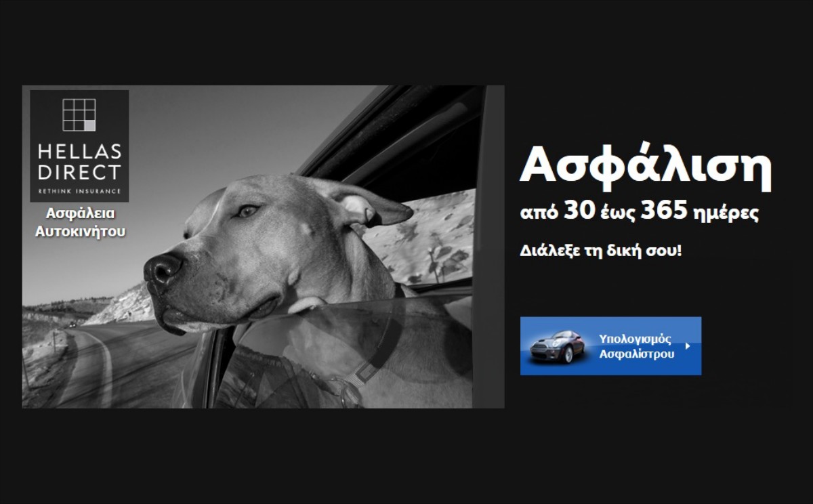This screenshot has height=504, width=813.
Task: Click the Διάλεξε τη δική σου! text
Action: point(600,251)
